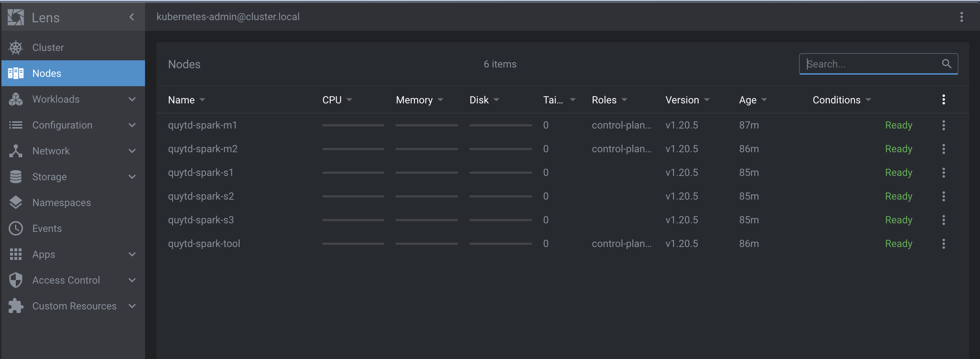
Task: Click kubernetes-admin@cluster.local title
Action: [x=228, y=17]
